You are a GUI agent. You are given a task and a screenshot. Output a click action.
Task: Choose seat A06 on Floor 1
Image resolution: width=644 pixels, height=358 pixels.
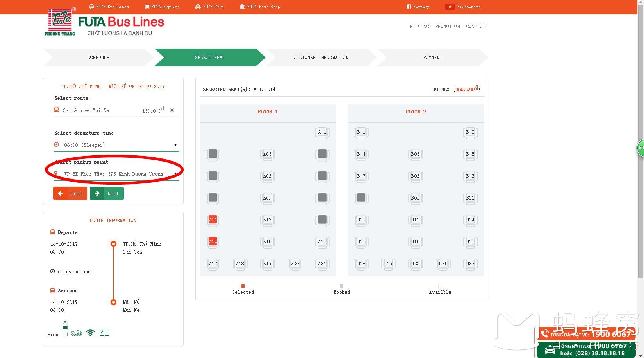267,176
